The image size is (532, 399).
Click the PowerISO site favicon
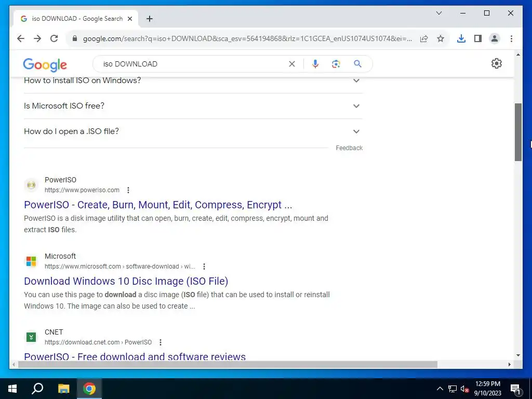point(31,185)
